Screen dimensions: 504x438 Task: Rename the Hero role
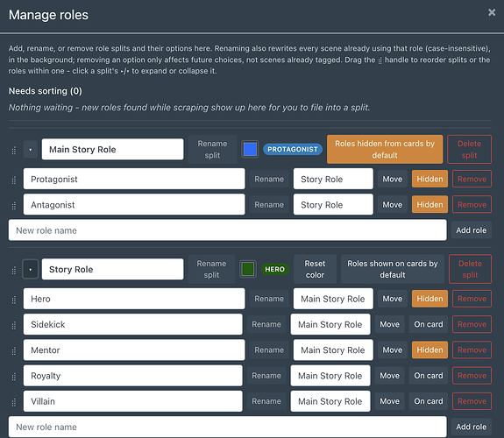pyautogui.click(x=269, y=299)
